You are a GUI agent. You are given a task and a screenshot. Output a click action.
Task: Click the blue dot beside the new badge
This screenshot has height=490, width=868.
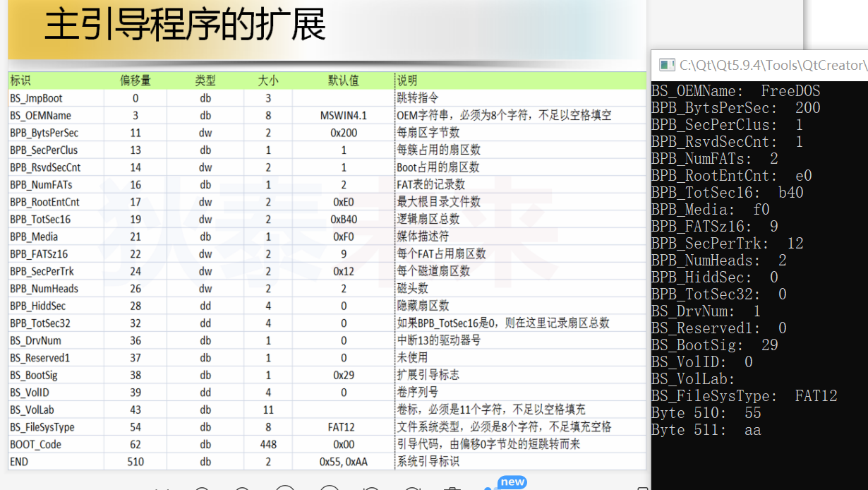[x=488, y=488]
